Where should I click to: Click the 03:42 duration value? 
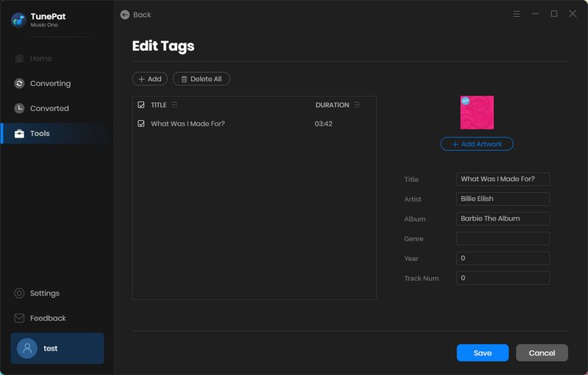tap(323, 124)
